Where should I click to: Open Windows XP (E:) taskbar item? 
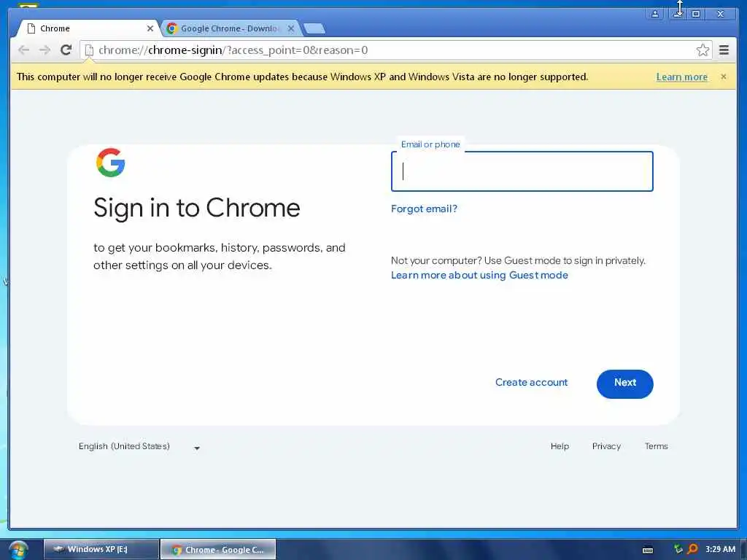(101, 550)
